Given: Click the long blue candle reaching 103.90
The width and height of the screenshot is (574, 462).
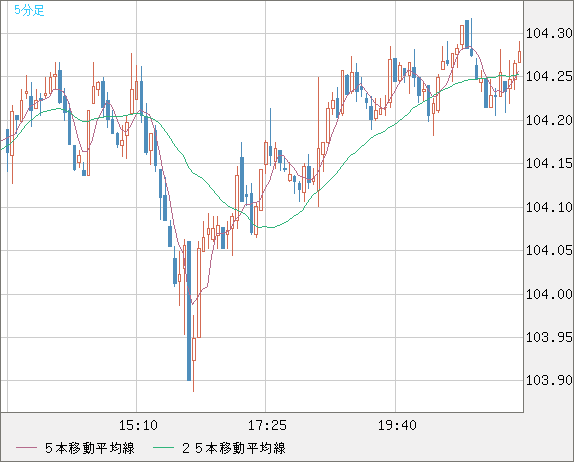Looking at the screenshot, I should [189, 311].
